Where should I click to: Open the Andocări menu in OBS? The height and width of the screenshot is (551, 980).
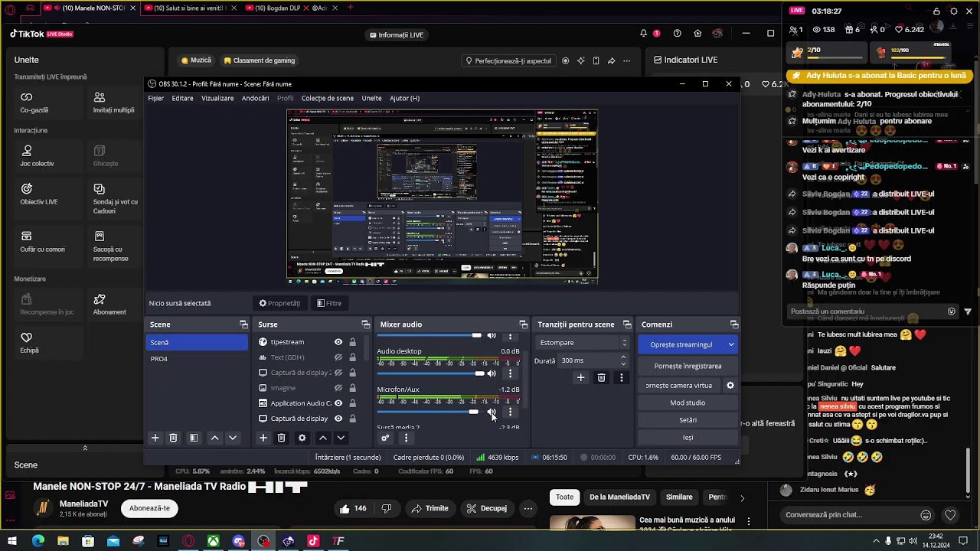click(x=255, y=98)
